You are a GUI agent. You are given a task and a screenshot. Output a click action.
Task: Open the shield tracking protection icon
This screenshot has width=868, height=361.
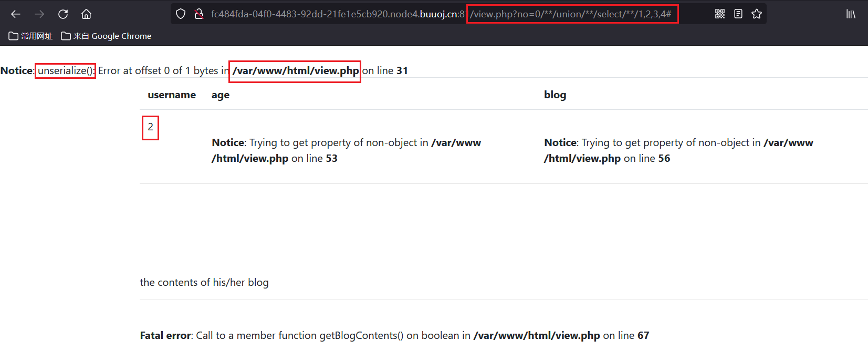coord(181,14)
